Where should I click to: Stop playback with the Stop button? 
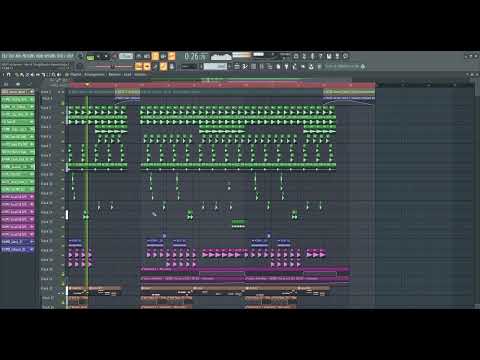[x=106, y=56]
